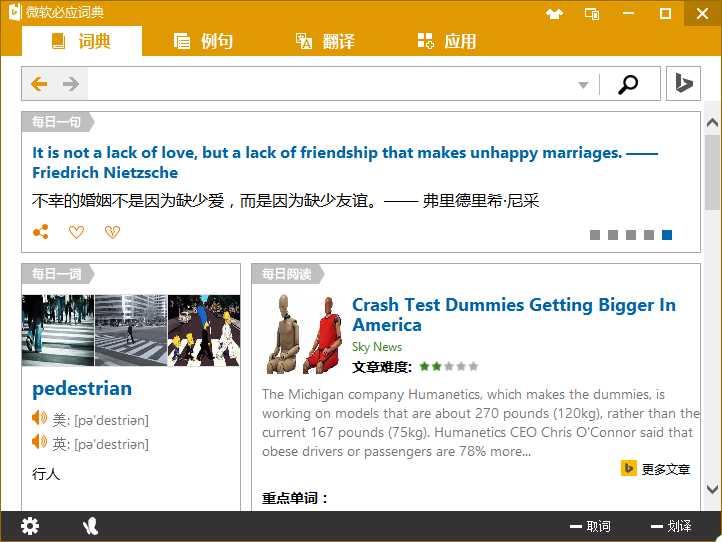
Task: Select the first sentence pager square
Action: click(x=595, y=235)
